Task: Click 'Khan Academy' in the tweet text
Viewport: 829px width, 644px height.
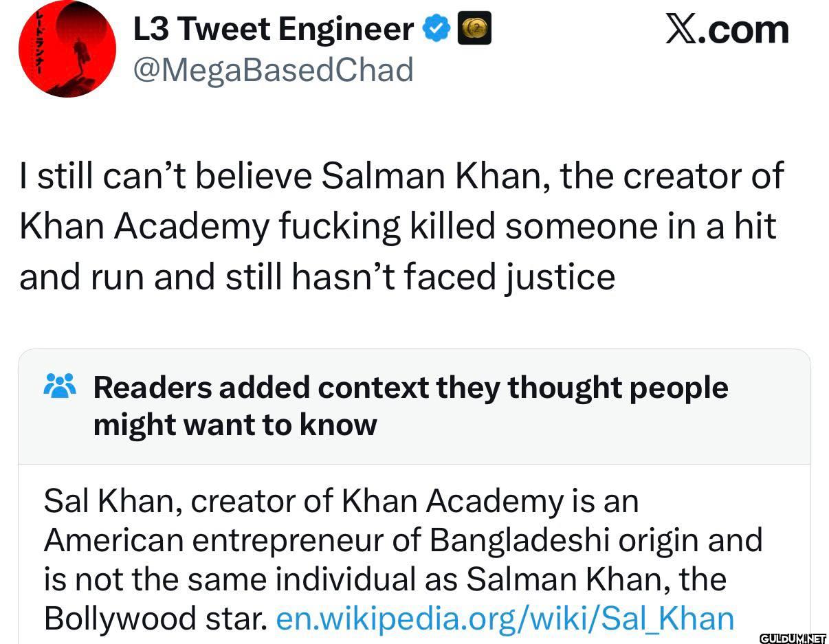Action: pos(143,227)
